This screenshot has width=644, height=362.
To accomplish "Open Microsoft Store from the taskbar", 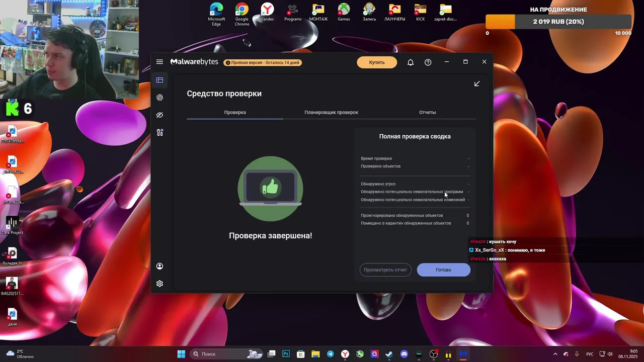I will (300, 354).
